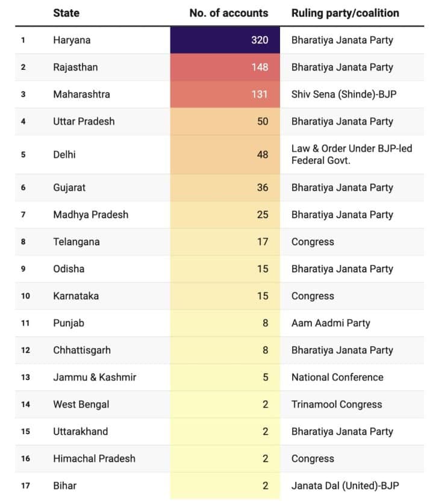This screenshot has height=504, width=433.
Task: Select the Himachal Pradesh state name
Action: (x=94, y=459)
